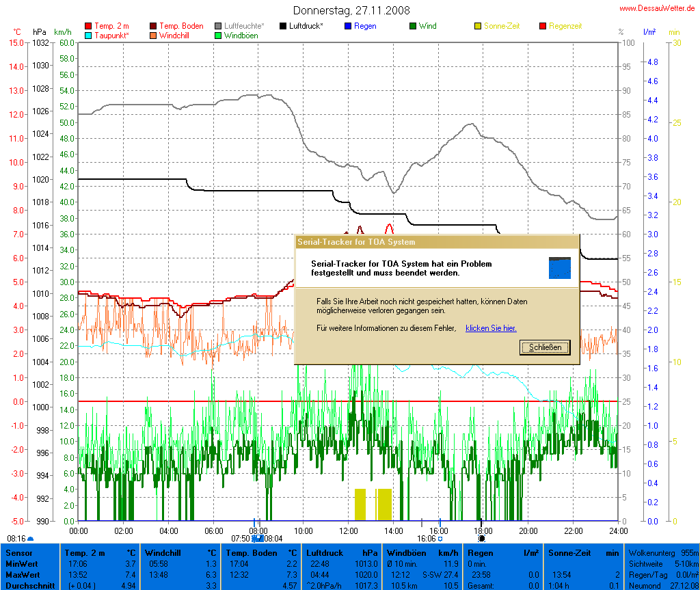The height and width of the screenshot is (590, 700).
Task: Click the blue cloud icon beside 08:16
Action: (x=30, y=539)
